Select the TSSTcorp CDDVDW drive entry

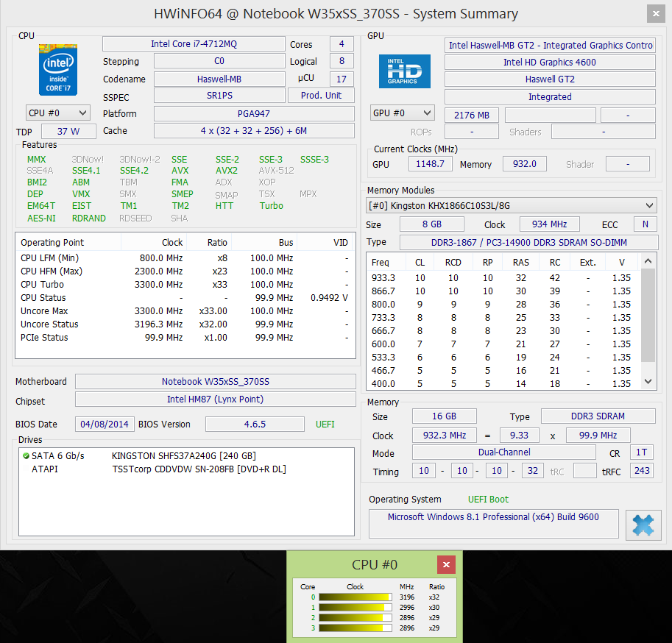coord(186,469)
